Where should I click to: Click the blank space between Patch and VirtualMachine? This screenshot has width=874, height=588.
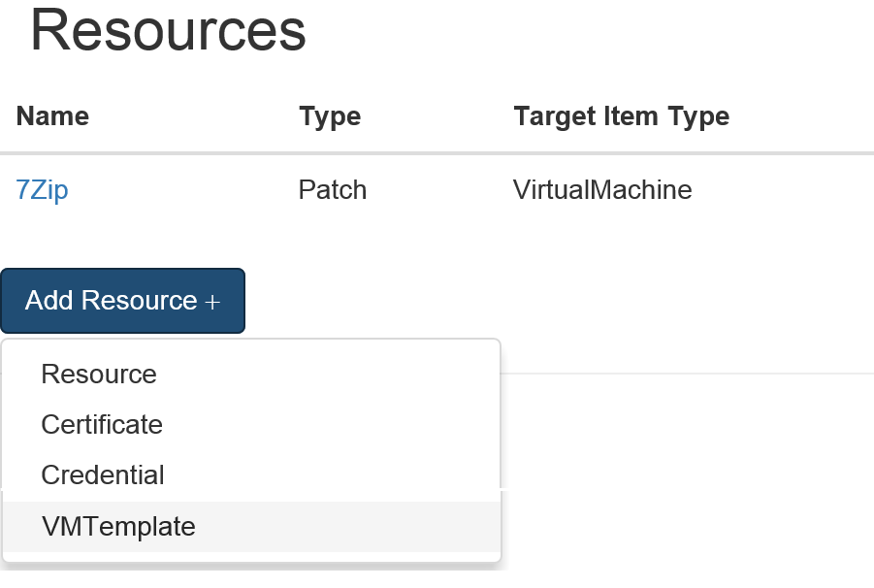coord(439,190)
